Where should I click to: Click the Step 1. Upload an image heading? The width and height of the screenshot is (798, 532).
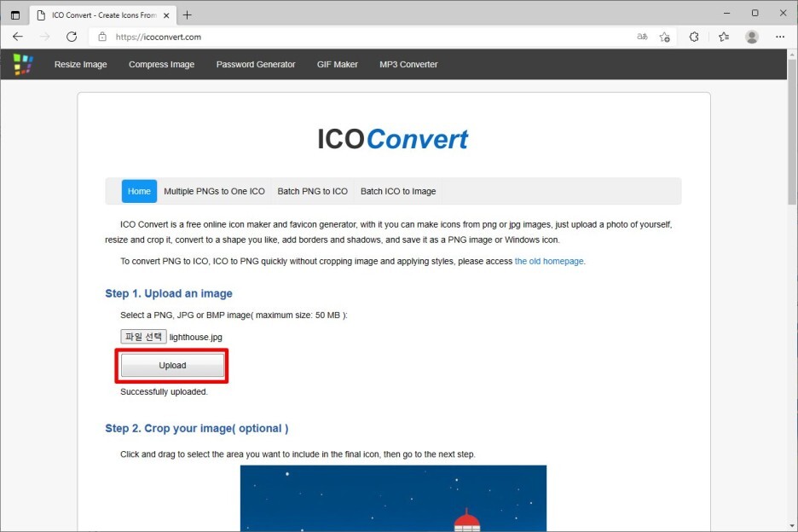coord(169,294)
